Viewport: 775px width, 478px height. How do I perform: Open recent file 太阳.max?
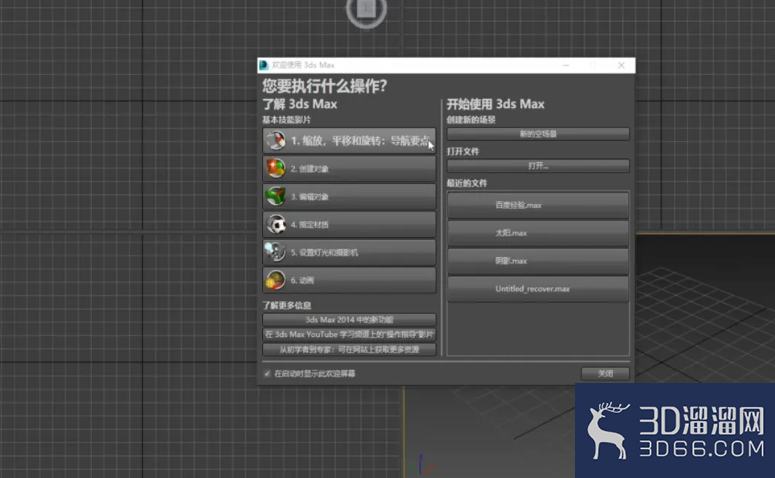click(538, 233)
